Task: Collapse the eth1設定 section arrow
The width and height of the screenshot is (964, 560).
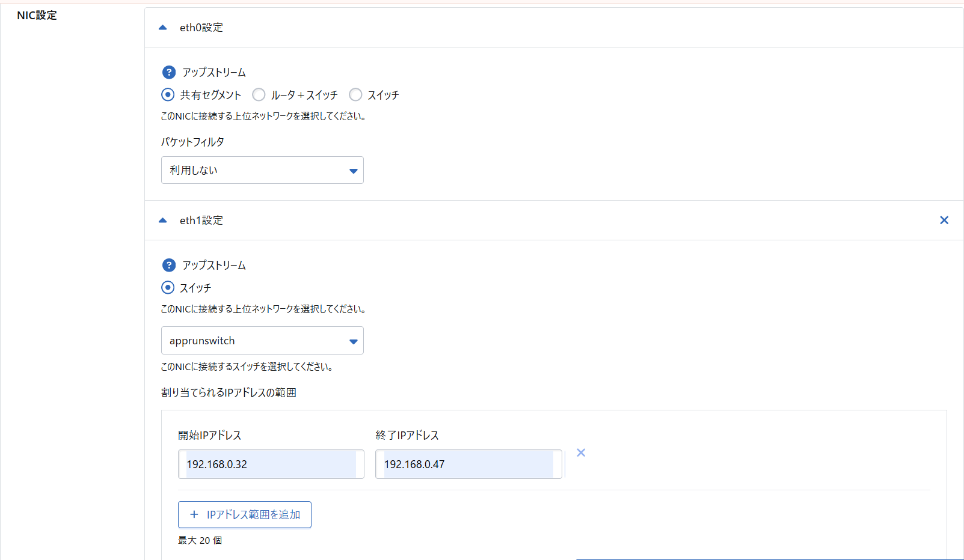Action: click(x=162, y=221)
